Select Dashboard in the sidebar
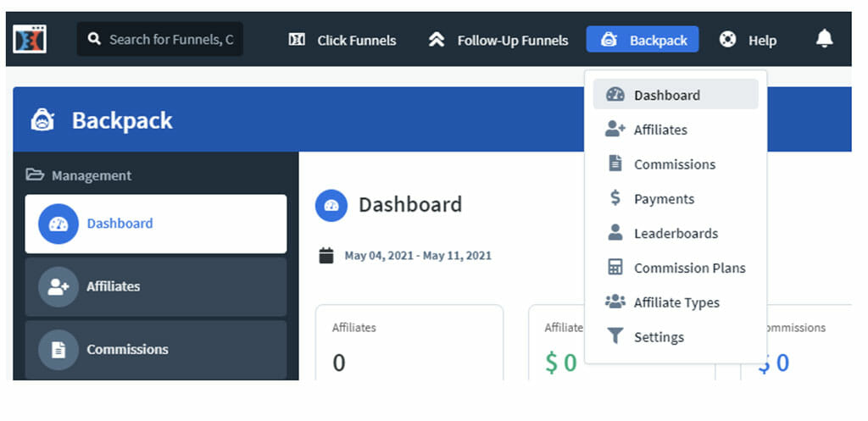Image resolution: width=868 pixels, height=421 pixels. 156,224
